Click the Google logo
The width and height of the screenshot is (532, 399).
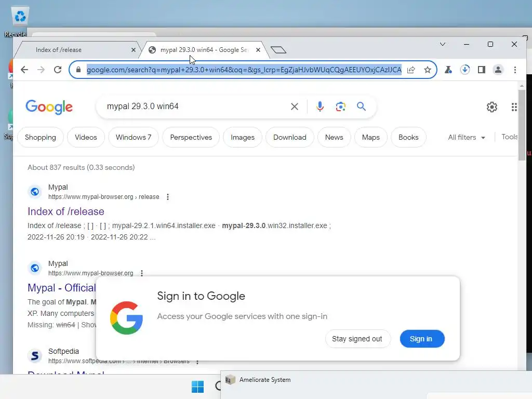(49, 107)
